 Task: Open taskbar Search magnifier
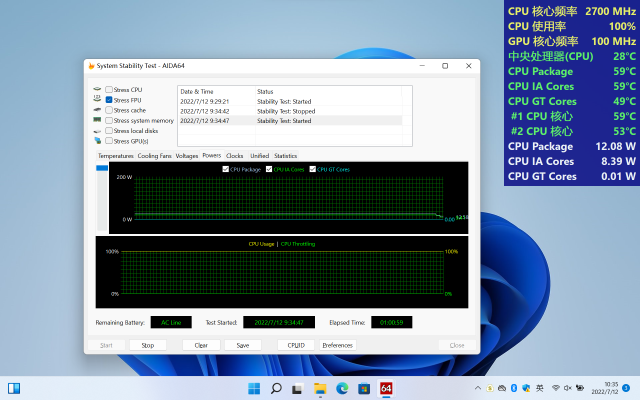[276, 388]
